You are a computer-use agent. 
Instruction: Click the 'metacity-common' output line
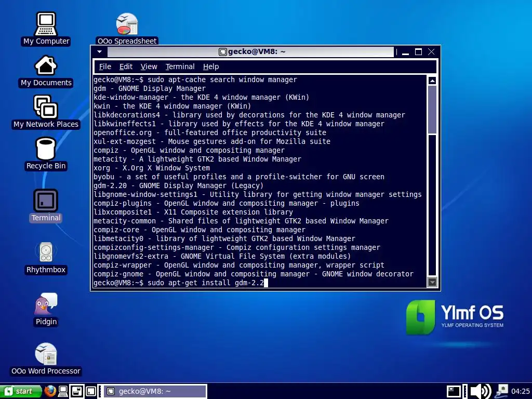[241, 220]
